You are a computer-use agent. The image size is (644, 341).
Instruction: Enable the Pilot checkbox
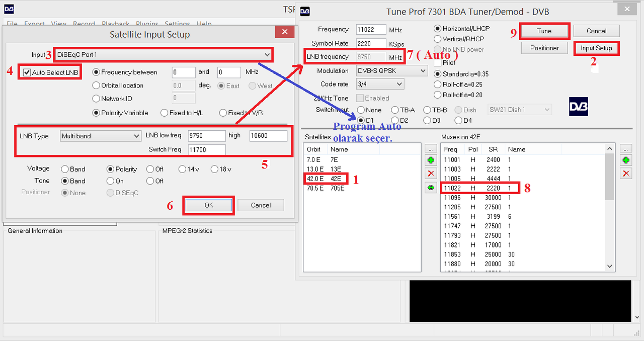438,63
